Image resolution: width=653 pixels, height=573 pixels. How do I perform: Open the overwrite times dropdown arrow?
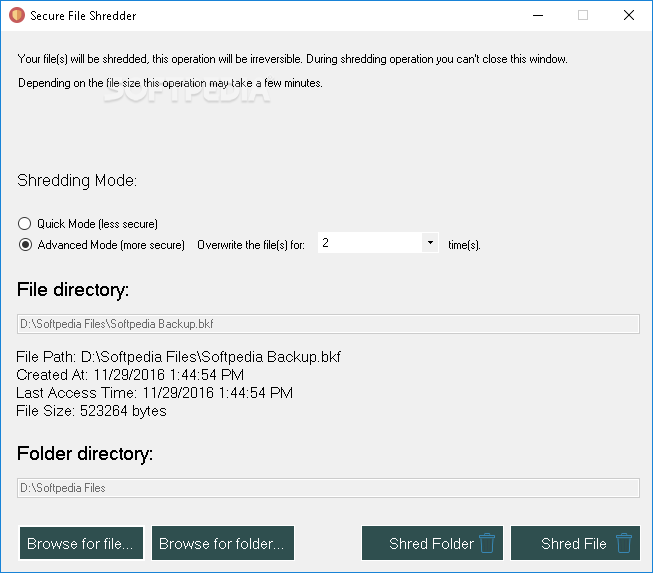(430, 242)
